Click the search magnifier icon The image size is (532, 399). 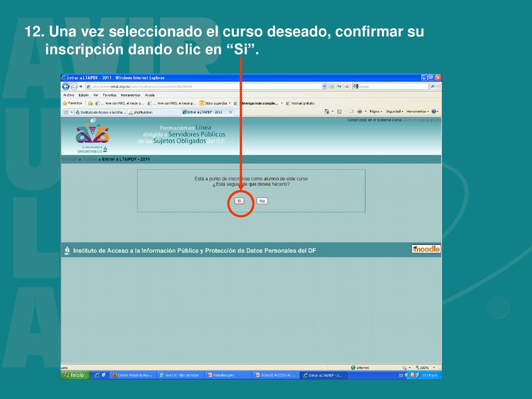(x=433, y=87)
